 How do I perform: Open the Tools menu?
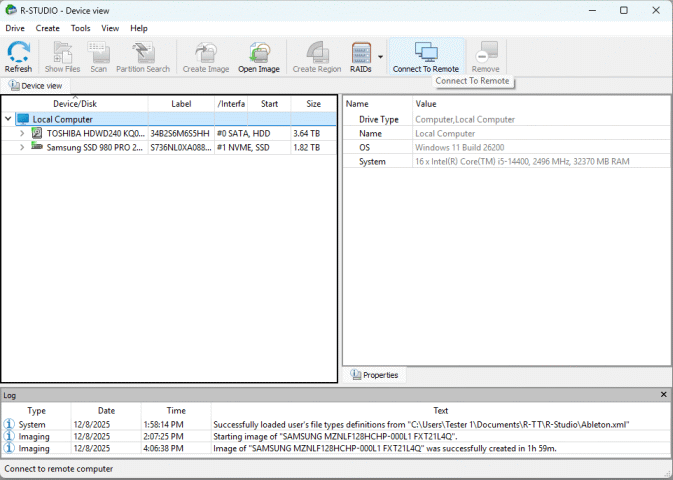pos(80,28)
